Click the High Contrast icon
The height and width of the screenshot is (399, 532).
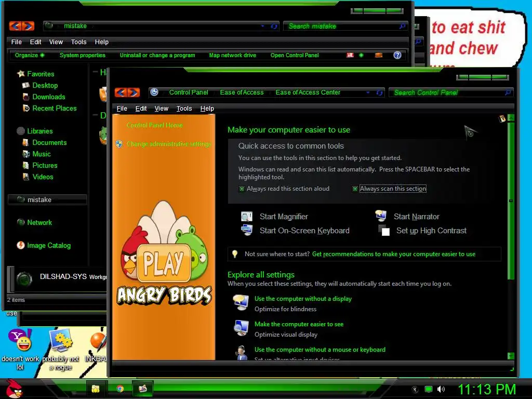(384, 230)
